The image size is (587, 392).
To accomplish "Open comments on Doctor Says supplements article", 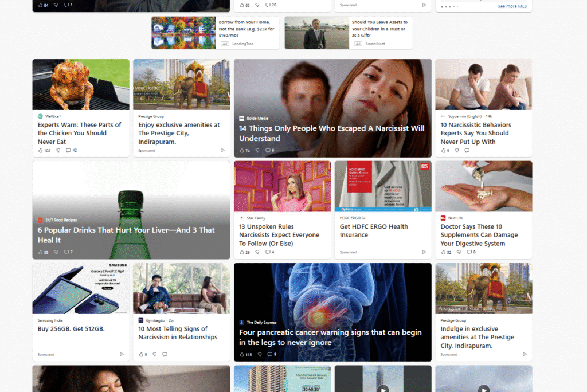I will tap(469, 252).
